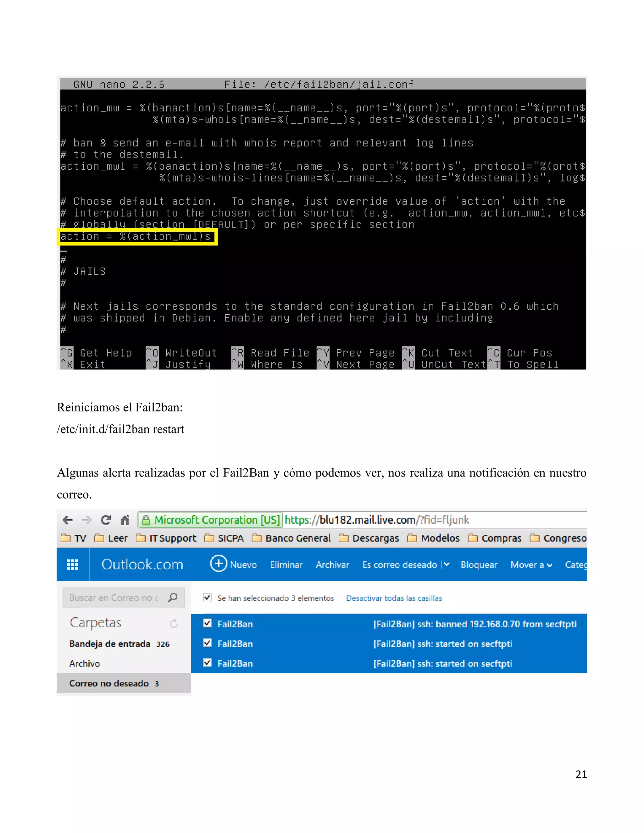This screenshot has height=833, width=644.
Task: Uncheck the select-all messages checkbox
Action: click(x=207, y=597)
